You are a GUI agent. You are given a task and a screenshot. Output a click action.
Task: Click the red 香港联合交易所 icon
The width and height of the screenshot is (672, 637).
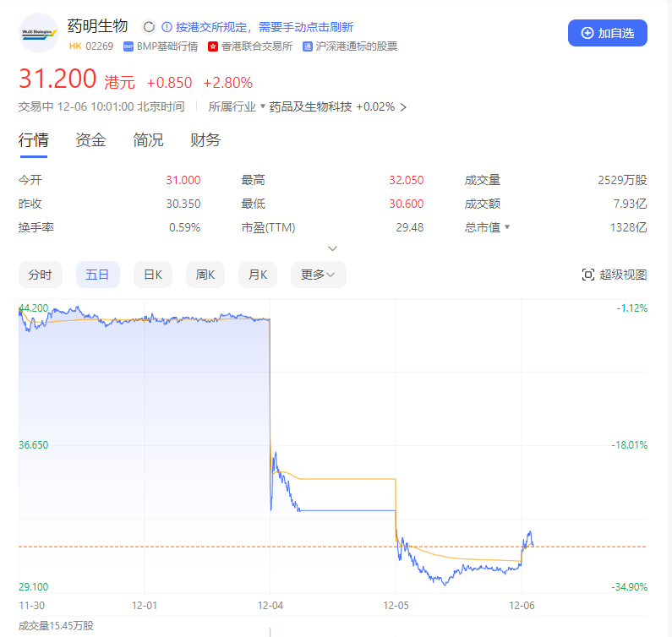click(213, 46)
